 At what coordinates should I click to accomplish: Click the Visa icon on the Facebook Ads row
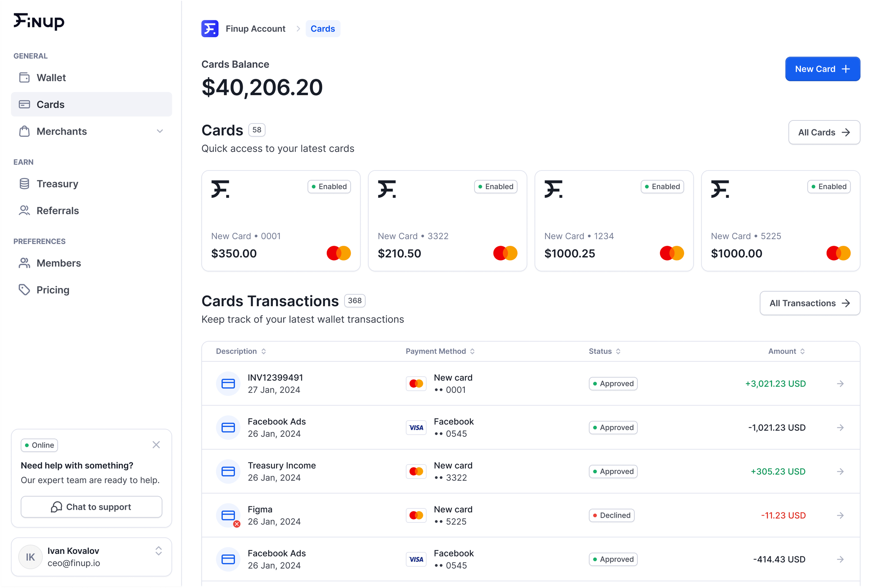[416, 428]
